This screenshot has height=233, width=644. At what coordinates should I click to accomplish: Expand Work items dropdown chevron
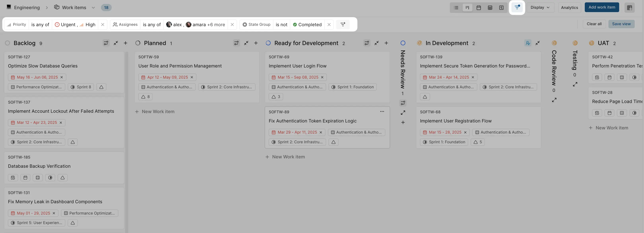pyautogui.click(x=93, y=8)
